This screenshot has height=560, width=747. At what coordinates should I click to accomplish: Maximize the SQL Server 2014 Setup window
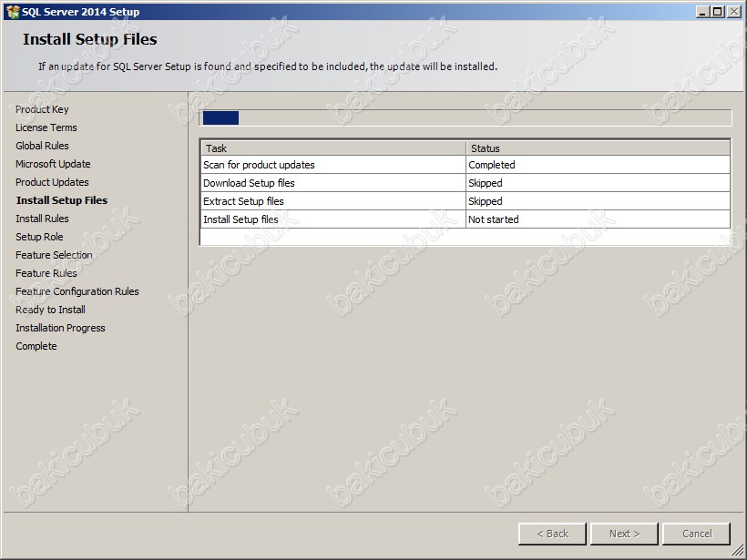(718, 12)
